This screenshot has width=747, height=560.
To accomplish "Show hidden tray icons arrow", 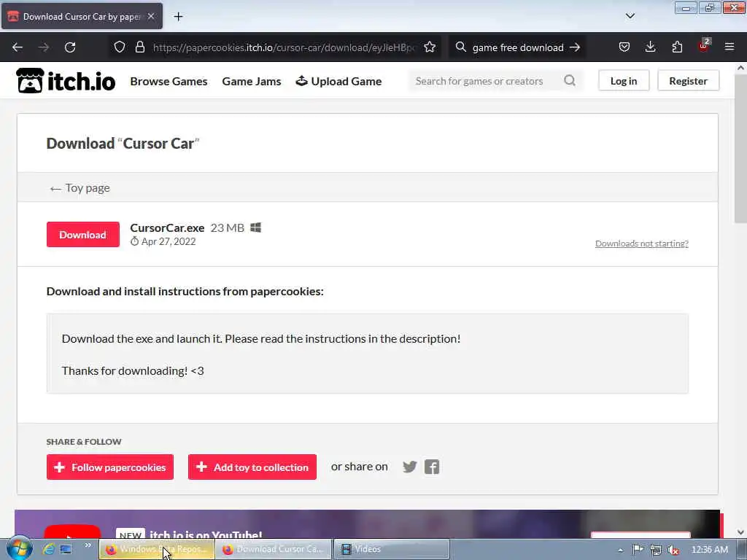I will [x=620, y=550].
